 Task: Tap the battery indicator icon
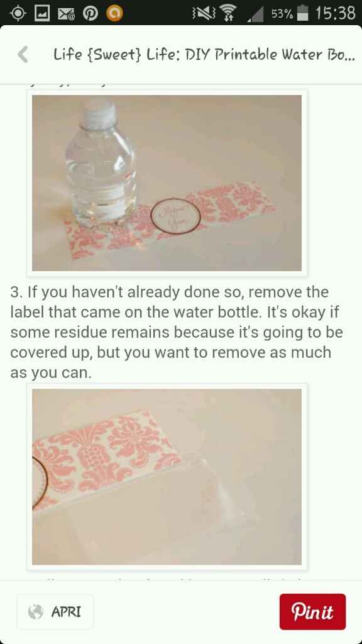(x=302, y=13)
